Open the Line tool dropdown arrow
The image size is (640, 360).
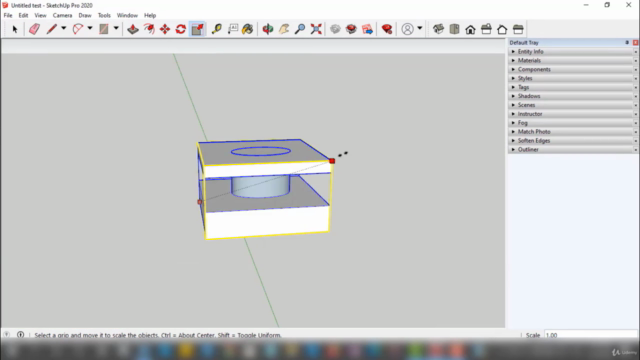pos(64,29)
